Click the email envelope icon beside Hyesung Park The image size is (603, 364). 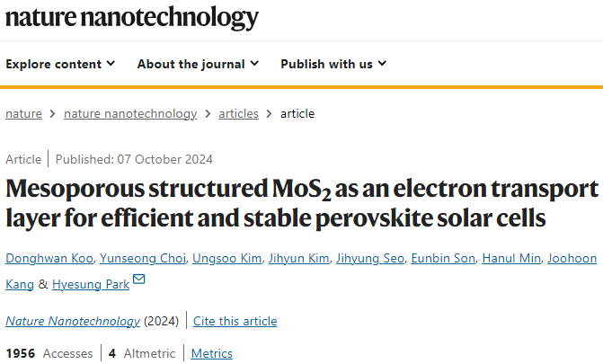pyautogui.click(x=138, y=279)
